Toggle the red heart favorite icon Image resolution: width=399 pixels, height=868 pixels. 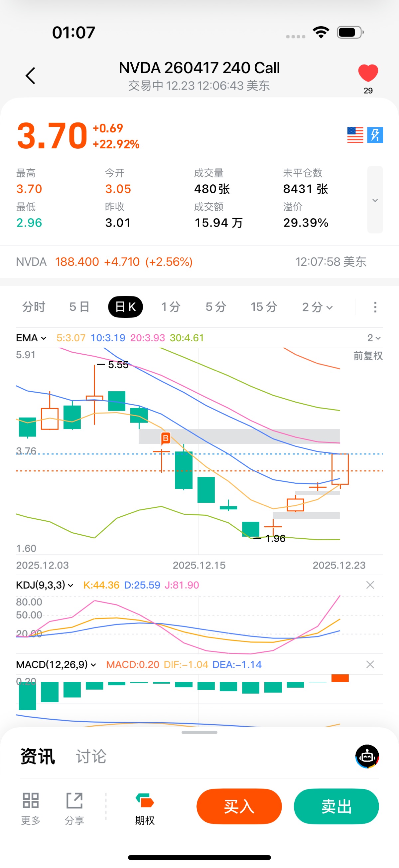pos(368,73)
